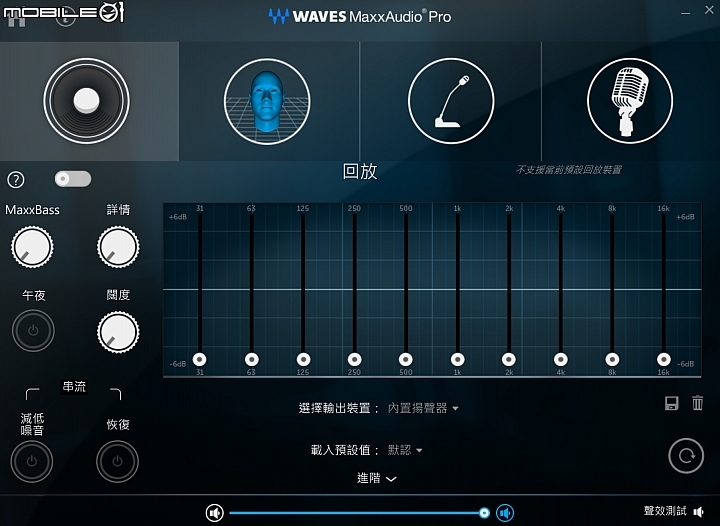720x526 pixels.
Task: Click the 4k equalizer slider handle
Action: pyautogui.click(x=560, y=359)
